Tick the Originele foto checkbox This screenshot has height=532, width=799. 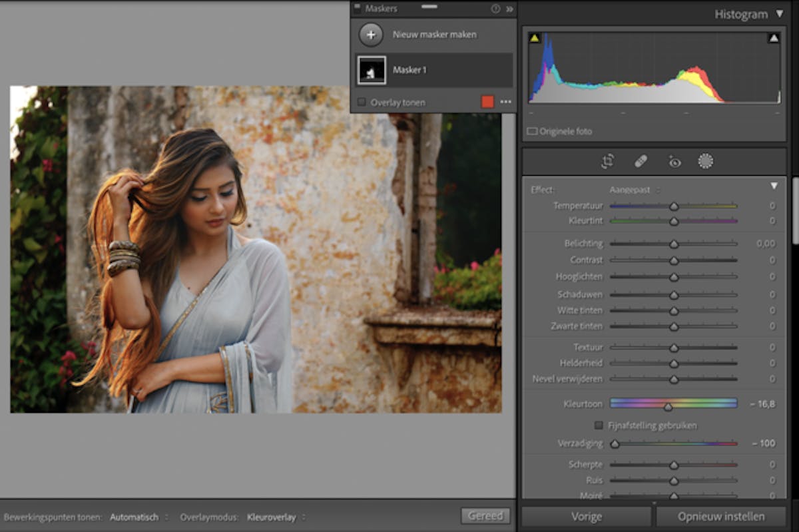532,131
